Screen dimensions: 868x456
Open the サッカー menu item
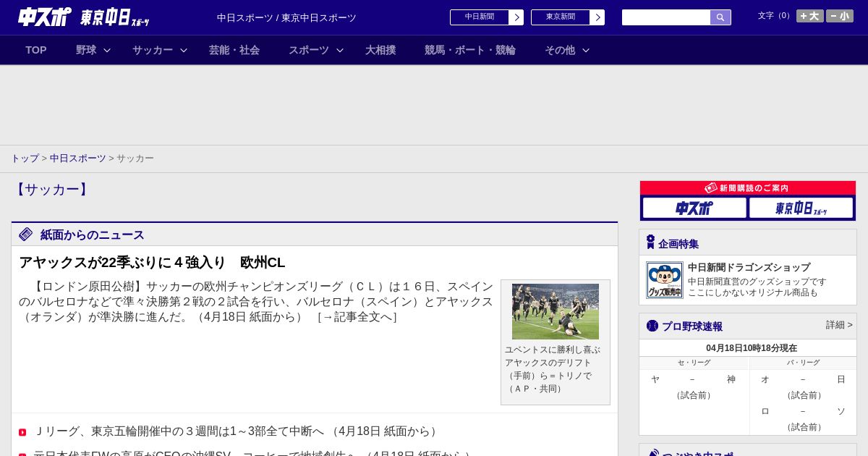point(153,50)
